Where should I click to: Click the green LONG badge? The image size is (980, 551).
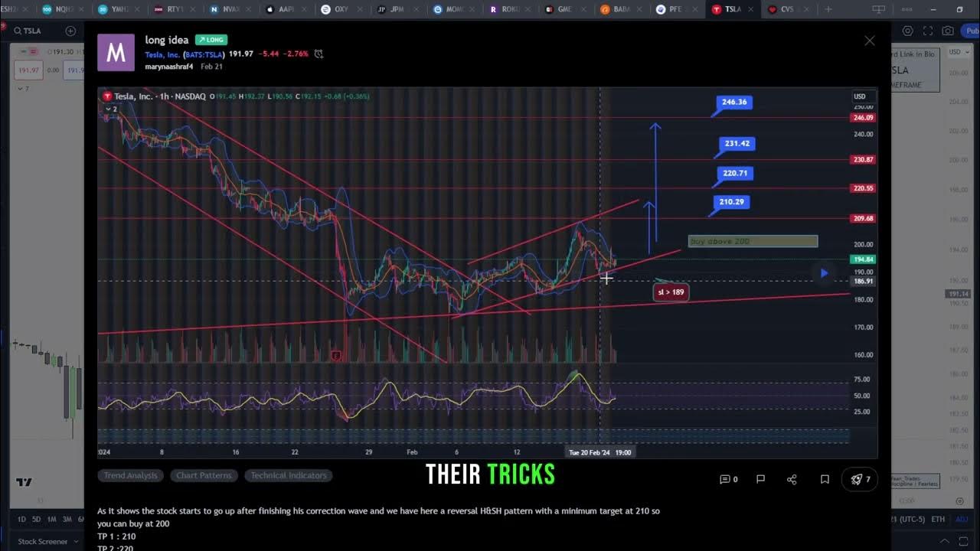pos(211,40)
